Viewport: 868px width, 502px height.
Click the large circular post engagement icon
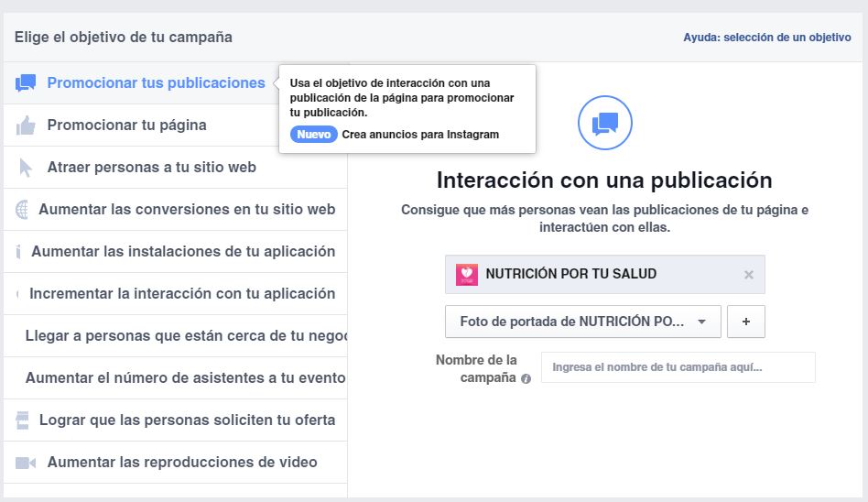point(604,123)
